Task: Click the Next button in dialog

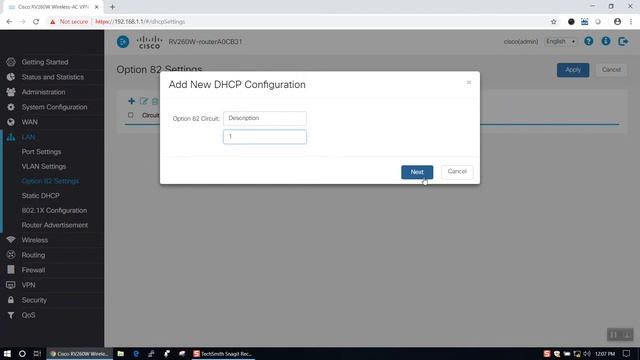Action: click(x=417, y=172)
